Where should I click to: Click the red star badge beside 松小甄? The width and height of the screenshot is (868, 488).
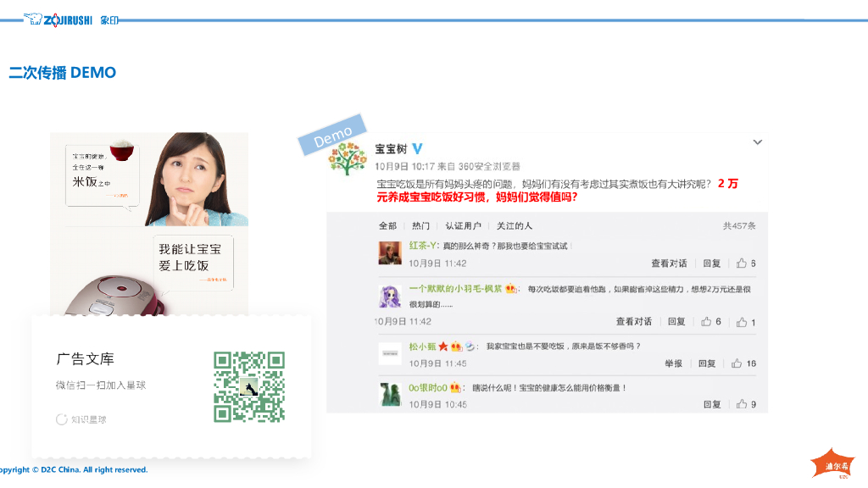point(442,347)
